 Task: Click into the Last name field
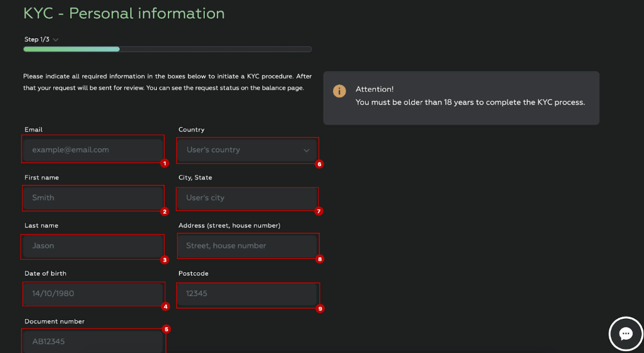(x=93, y=245)
